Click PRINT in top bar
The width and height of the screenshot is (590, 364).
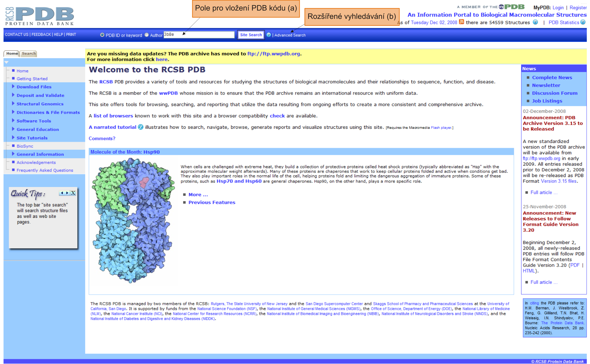[x=71, y=35]
